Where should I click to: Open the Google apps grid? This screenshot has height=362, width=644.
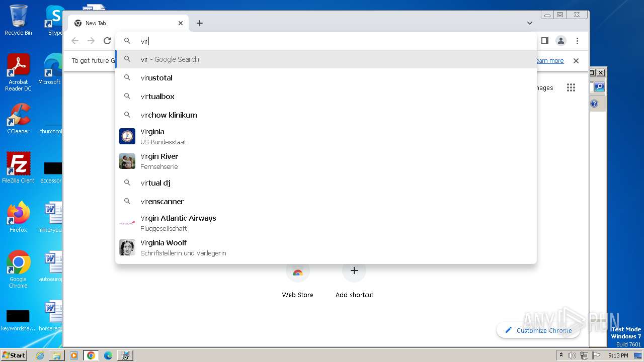pos(571,87)
